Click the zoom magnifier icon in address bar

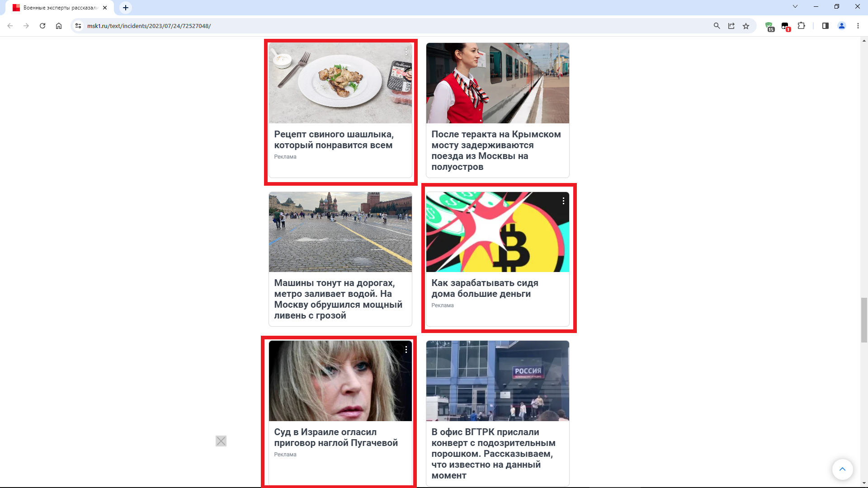(717, 26)
